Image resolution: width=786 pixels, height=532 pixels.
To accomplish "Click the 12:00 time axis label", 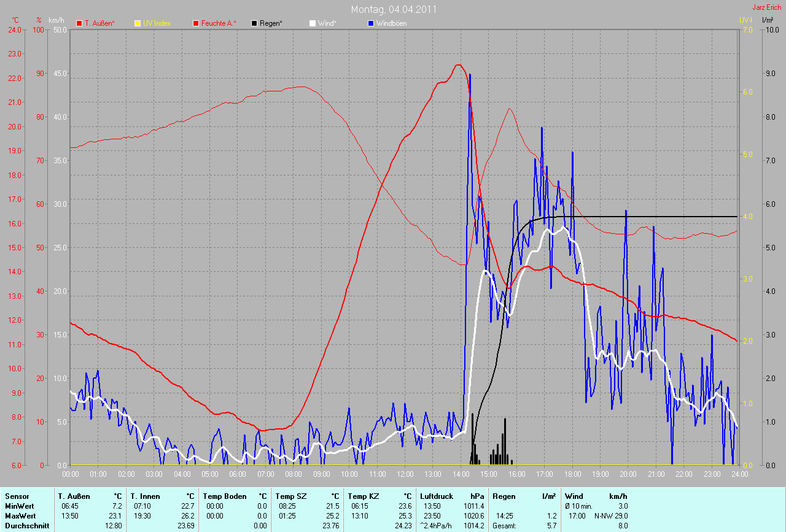I will [405, 474].
